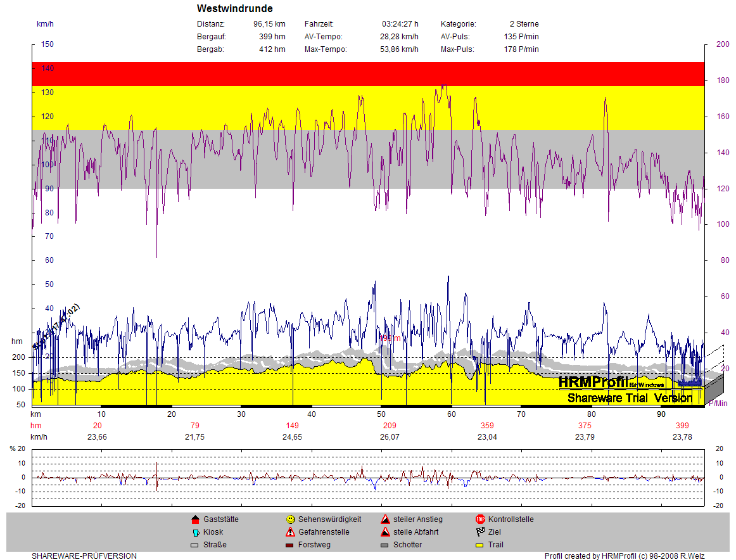The height and width of the screenshot is (560, 736).
Task: Click the Kontrollstelle stop sign icon
Action: click(x=480, y=519)
